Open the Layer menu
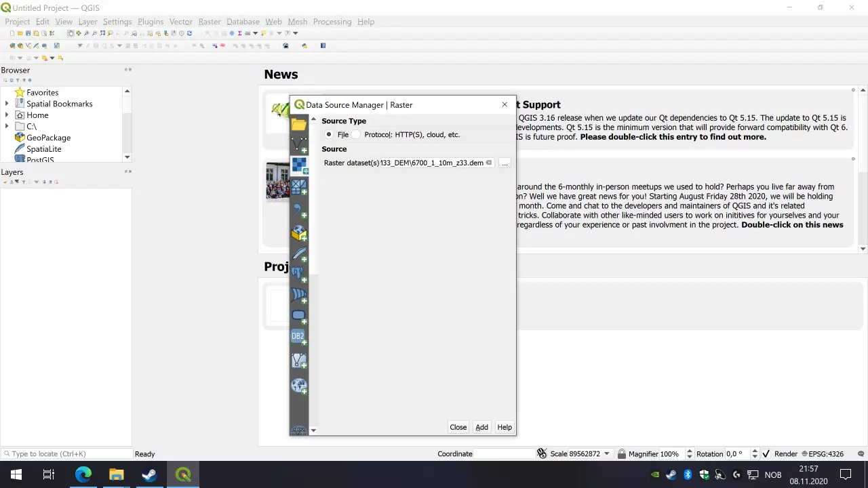This screenshot has width=868, height=488. pos(87,22)
